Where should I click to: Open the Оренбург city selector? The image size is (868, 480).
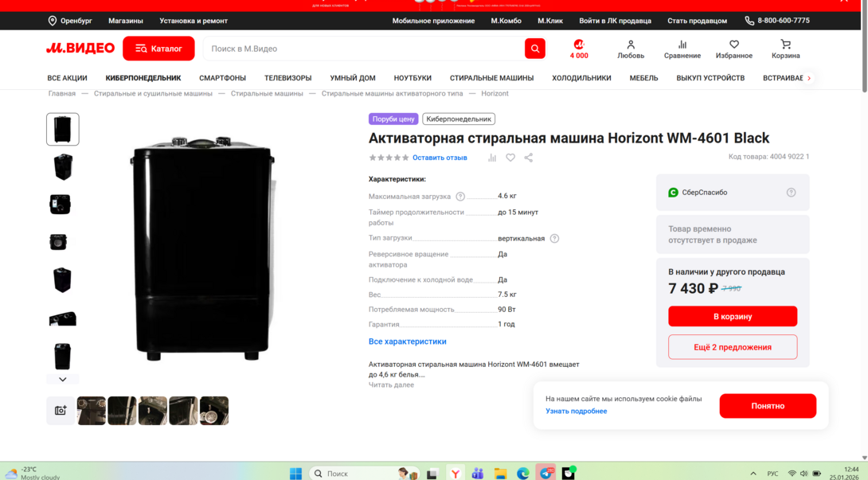(x=70, y=21)
